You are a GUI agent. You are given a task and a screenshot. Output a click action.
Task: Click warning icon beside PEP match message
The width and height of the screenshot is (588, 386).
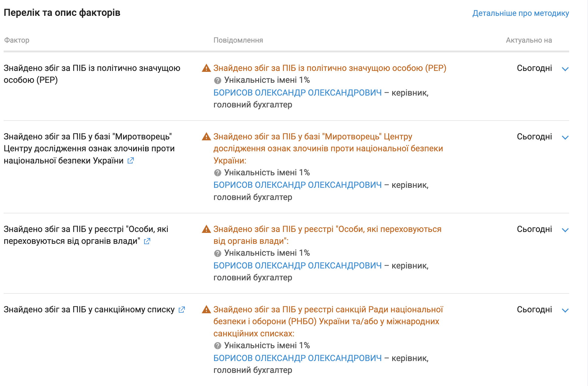(x=206, y=68)
